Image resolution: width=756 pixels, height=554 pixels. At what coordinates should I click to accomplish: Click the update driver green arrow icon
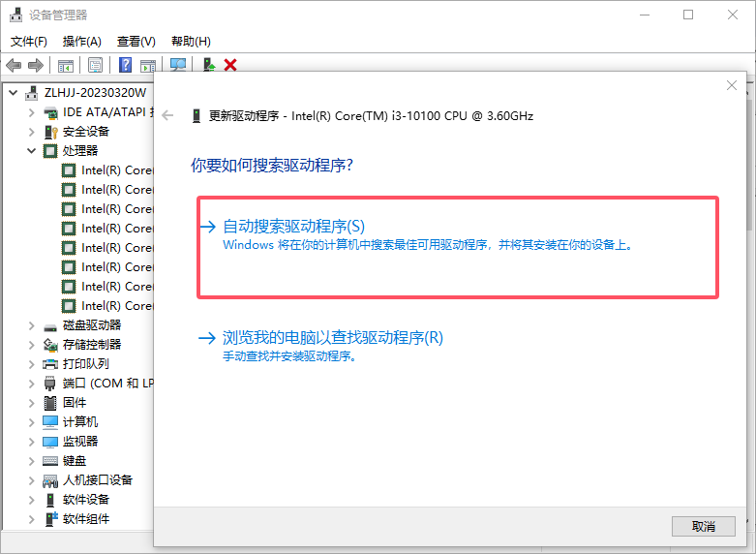coord(209,65)
